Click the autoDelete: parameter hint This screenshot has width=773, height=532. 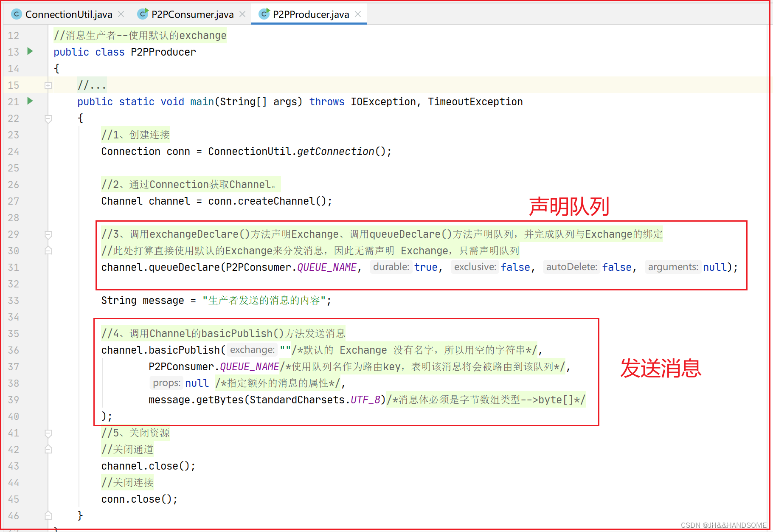(x=571, y=267)
